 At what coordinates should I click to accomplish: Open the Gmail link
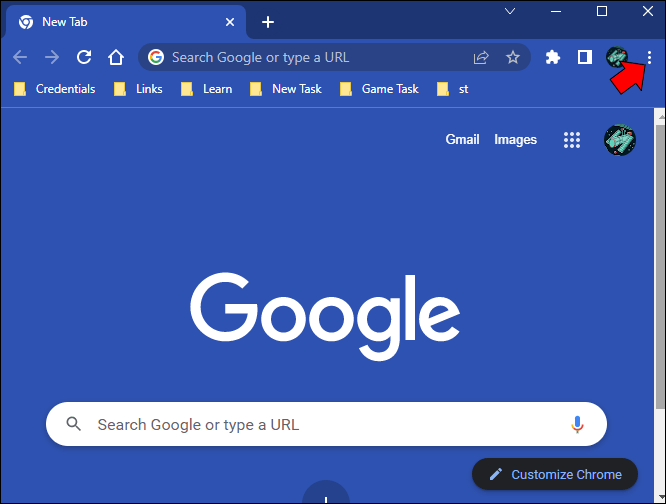[462, 140]
